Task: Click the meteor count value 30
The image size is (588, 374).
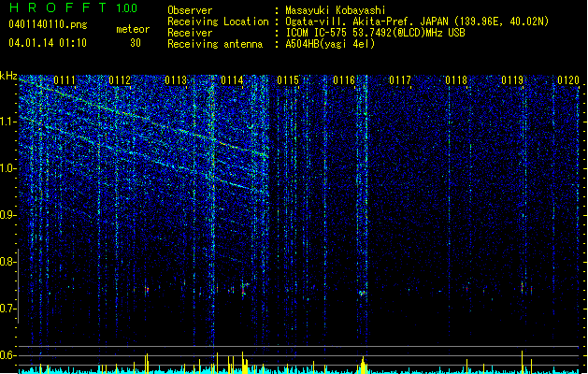Action: (x=136, y=43)
